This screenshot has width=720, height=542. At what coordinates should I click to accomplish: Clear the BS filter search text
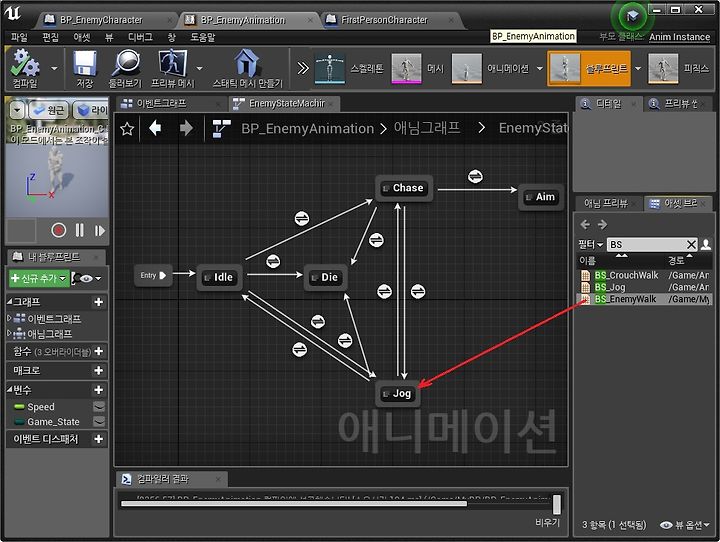tap(691, 244)
